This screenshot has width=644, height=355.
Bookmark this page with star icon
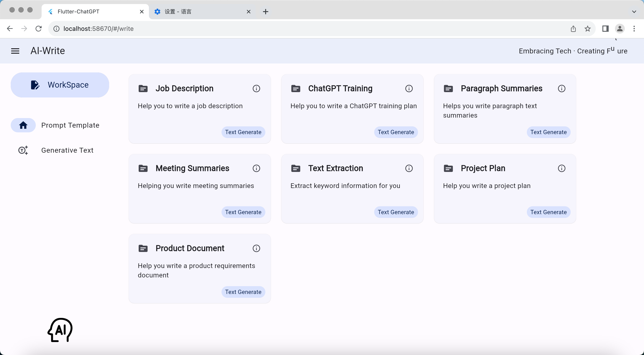pyautogui.click(x=587, y=29)
